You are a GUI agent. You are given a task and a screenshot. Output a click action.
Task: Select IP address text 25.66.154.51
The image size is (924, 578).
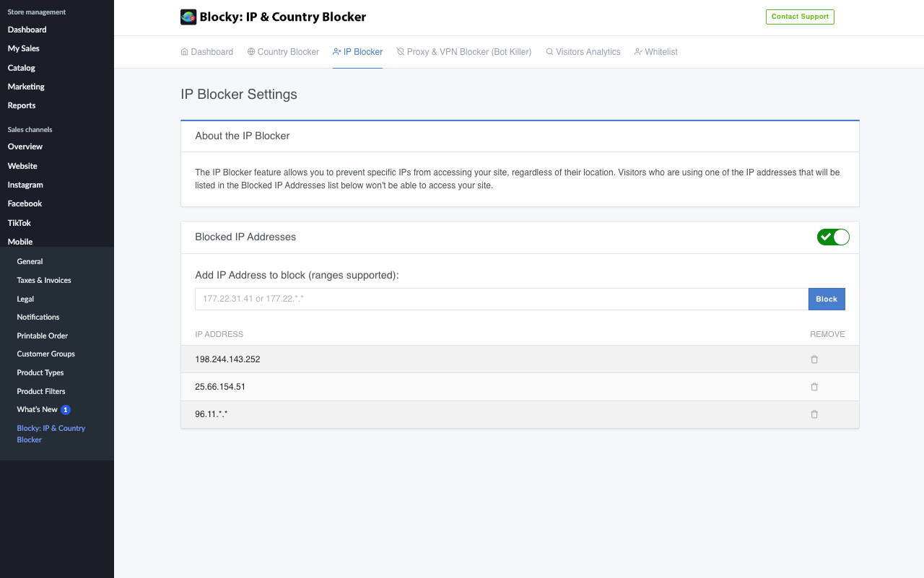click(220, 387)
